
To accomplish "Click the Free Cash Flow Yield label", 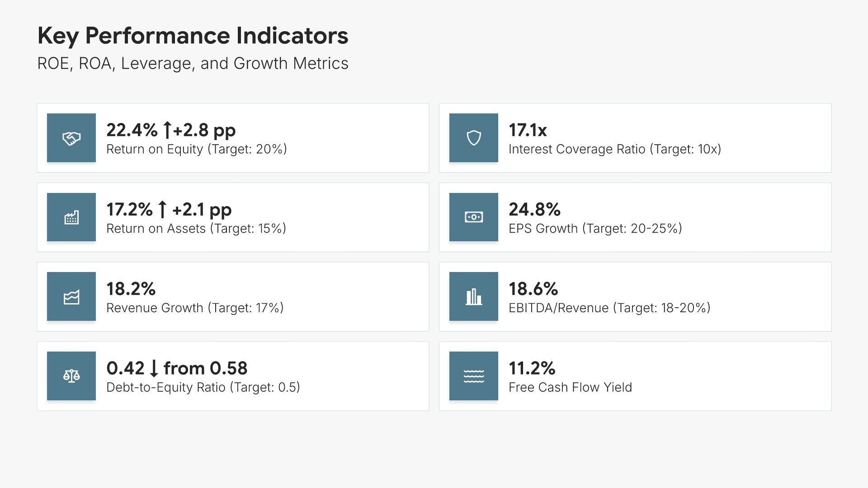I will (570, 388).
